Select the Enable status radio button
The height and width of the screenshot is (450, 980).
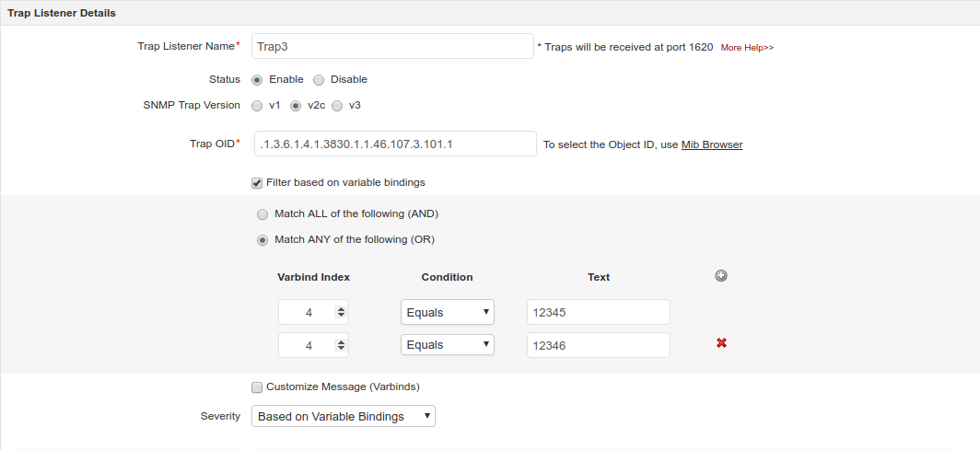click(x=257, y=79)
